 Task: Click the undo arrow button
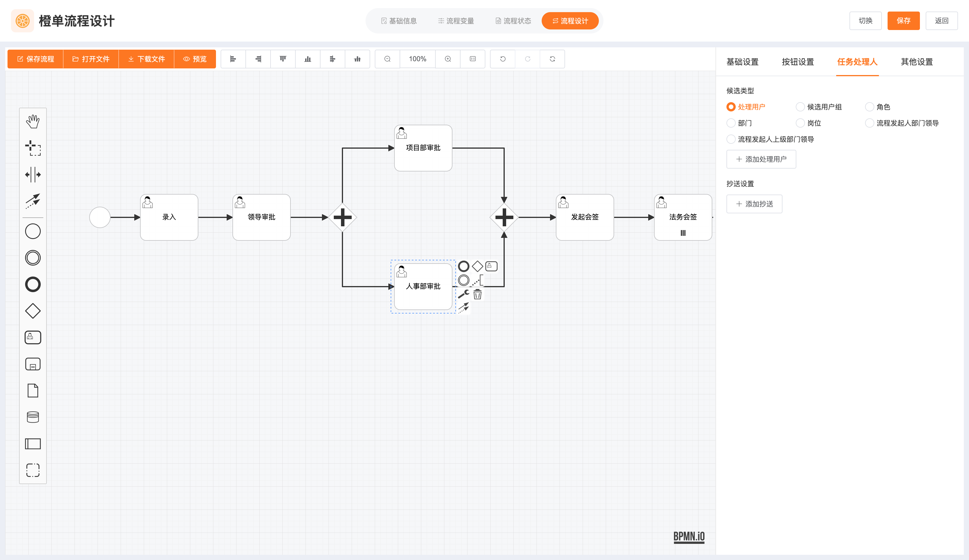(x=503, y=59)
